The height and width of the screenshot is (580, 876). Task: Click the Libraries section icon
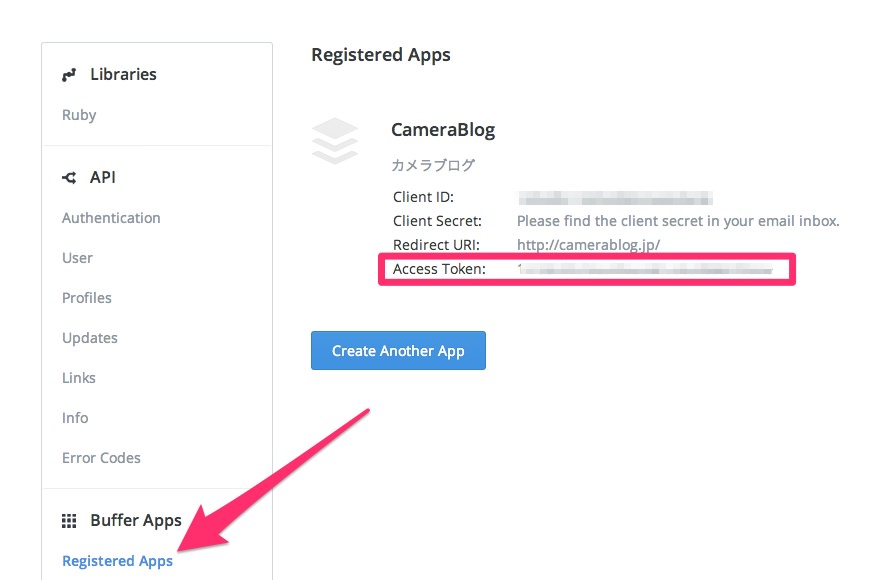(69, 75)
